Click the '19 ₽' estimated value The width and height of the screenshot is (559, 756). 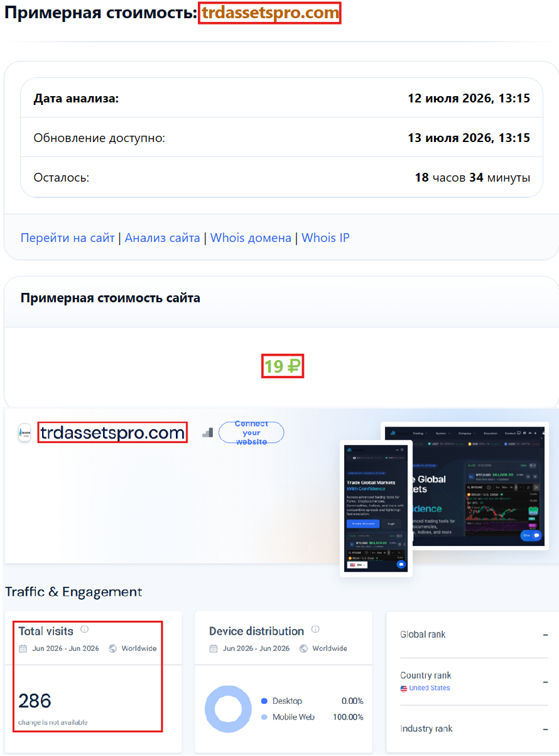click(x=283, y=366)
